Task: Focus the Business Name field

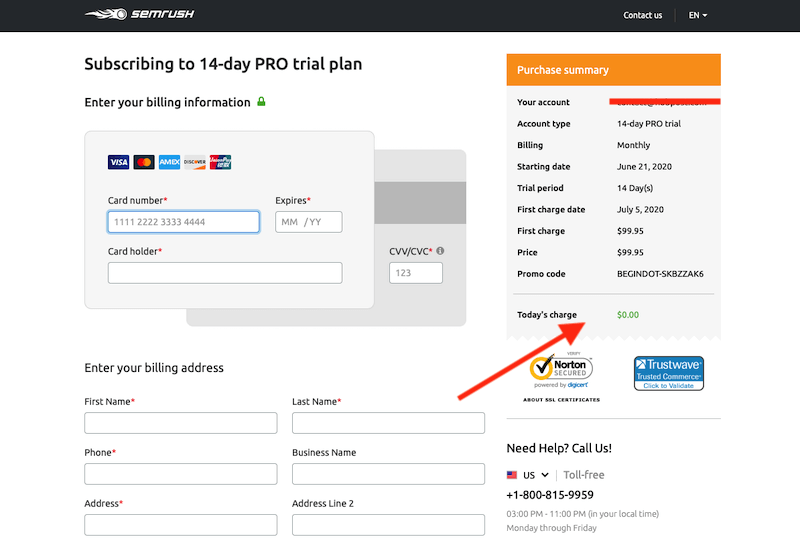Action: tap(388, 474)
